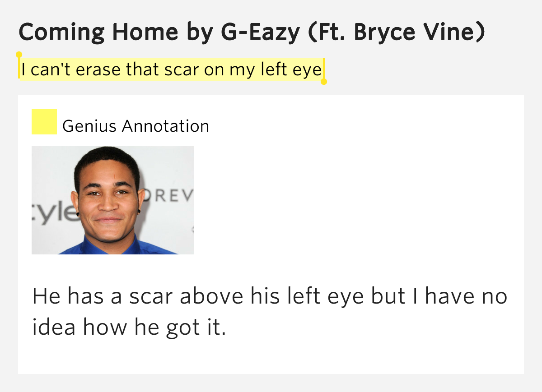Select the highlighted lyric line
542x392 pixels.
click(x=171, y=70)
